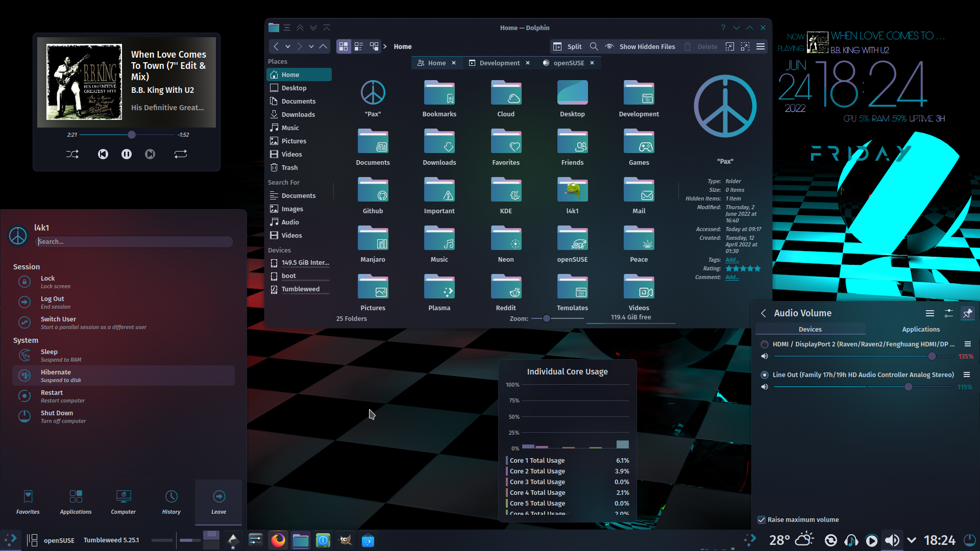Toggle Show Hidden Files in Dolphin
This screenshot has width=980, height=551.
(x=640, y=46)
